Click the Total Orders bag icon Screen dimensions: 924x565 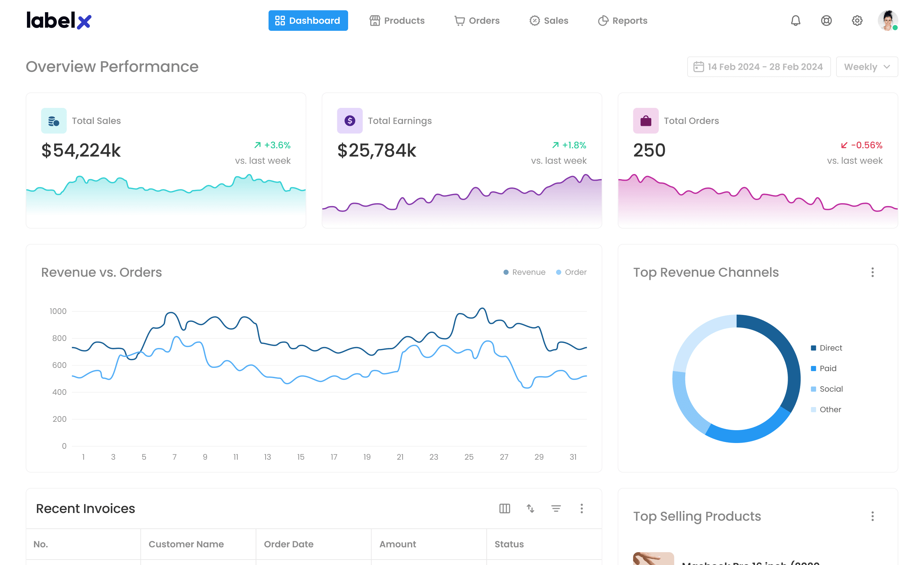coord(646,121)
